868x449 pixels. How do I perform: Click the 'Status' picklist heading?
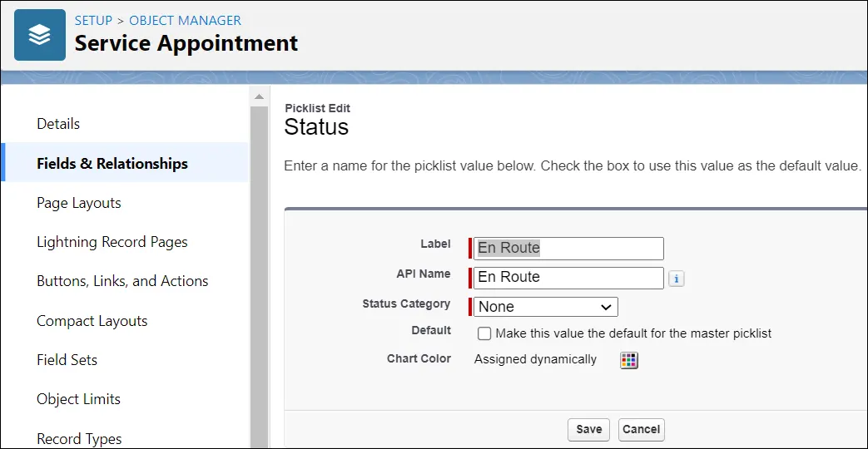pyautogui.click(x=316, y=127)
